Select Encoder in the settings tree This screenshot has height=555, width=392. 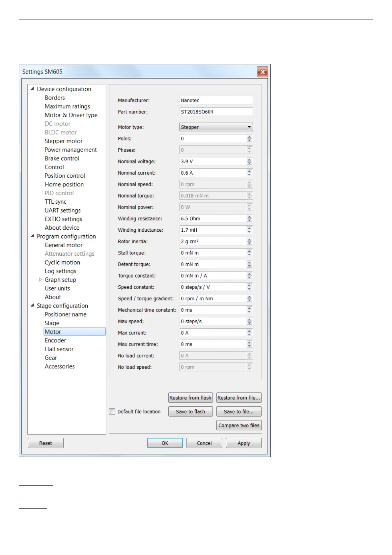(x=55, y=340)
